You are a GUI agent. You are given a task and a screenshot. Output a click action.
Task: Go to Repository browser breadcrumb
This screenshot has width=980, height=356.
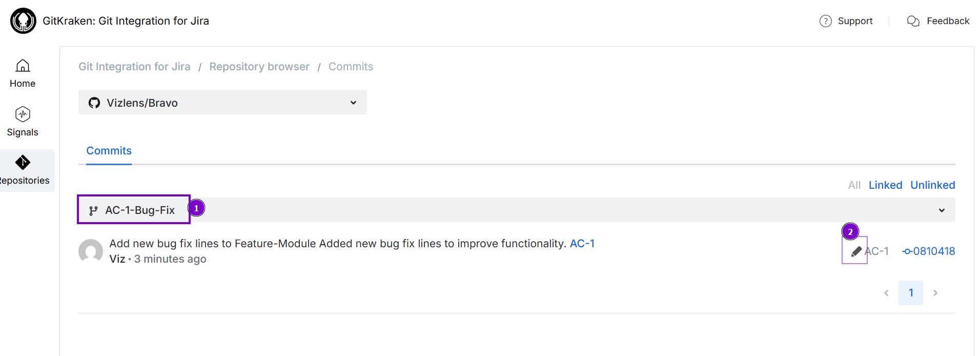click(x=259, y=67)
